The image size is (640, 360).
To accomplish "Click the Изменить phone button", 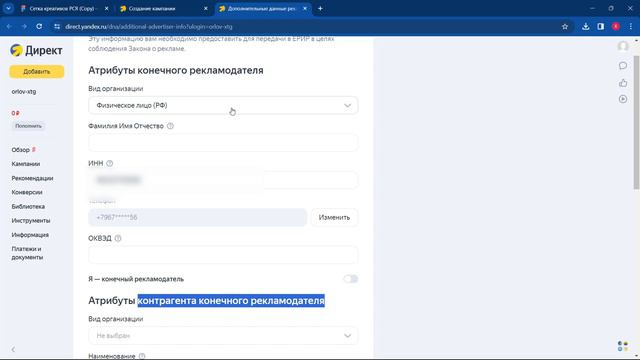I will (x=334, y=218).
